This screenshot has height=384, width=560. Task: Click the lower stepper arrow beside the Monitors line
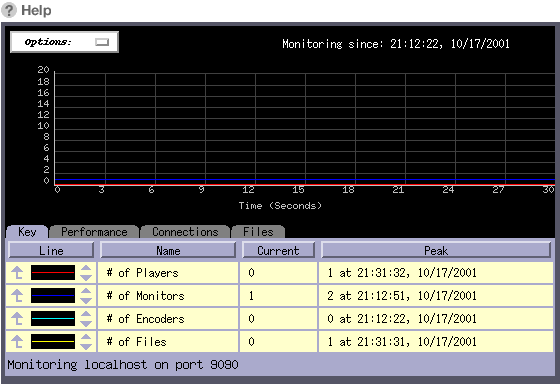[86, 301]
